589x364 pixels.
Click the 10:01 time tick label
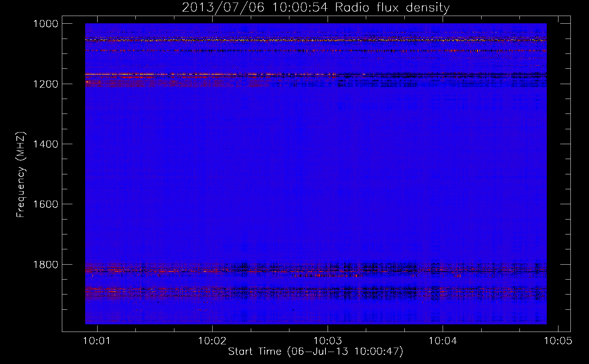tap(97, 341)
